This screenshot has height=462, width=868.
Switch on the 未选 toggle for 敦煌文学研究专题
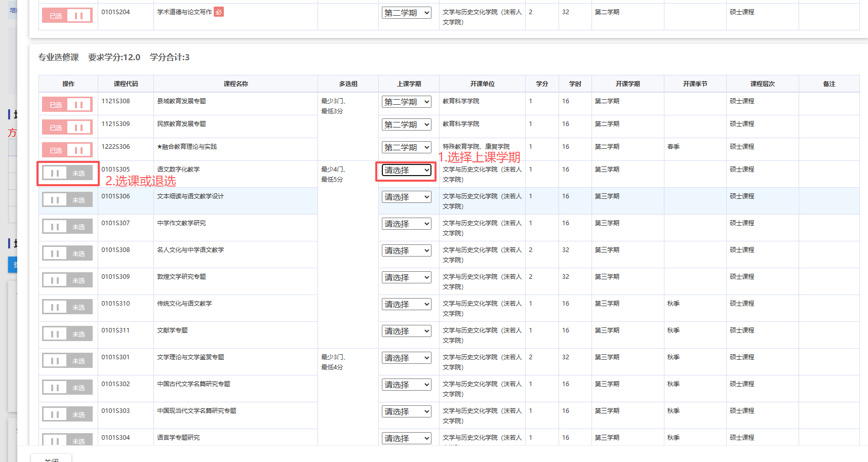pos(67,280)
